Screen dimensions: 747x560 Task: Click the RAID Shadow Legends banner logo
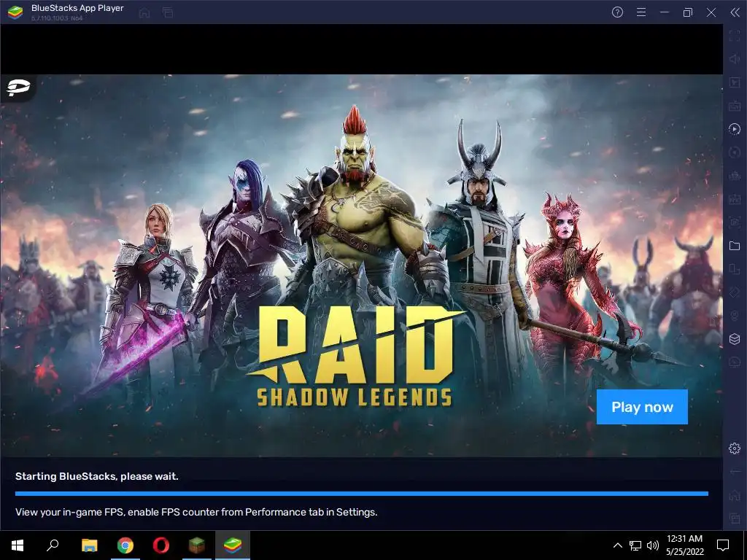click(355, 357)
